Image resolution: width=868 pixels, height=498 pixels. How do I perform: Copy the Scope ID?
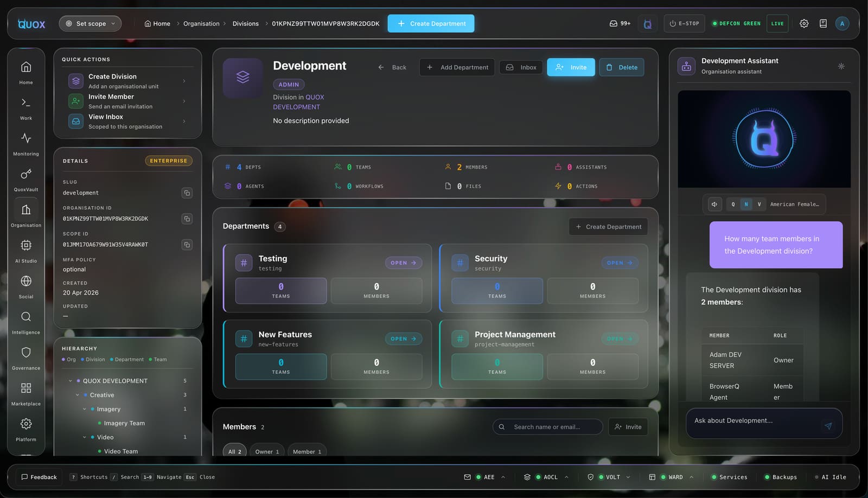coord(187,245)
